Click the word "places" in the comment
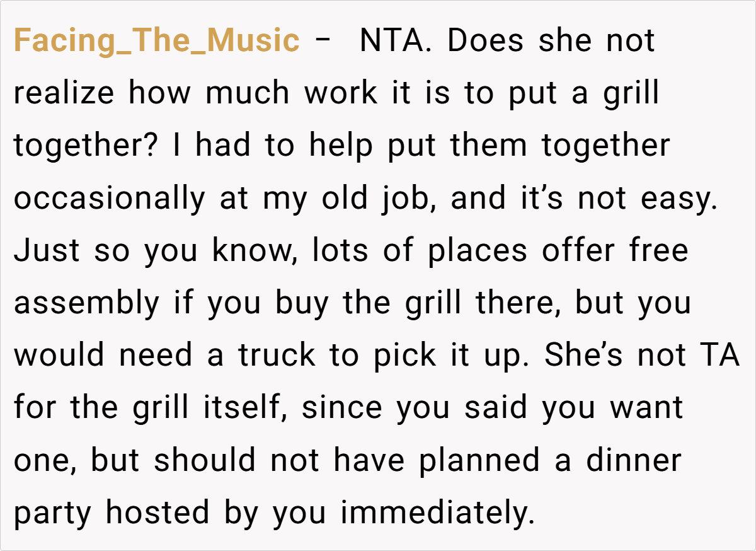756x551 pixels. 477,251
